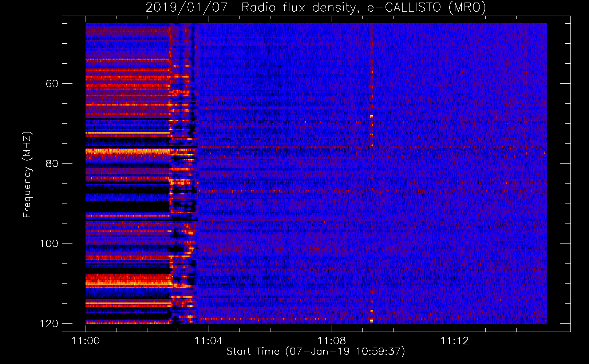The width and height of the screenshot is (589, 364).
Task: Click the 100 frequency tick label
Action: (49, 244)
